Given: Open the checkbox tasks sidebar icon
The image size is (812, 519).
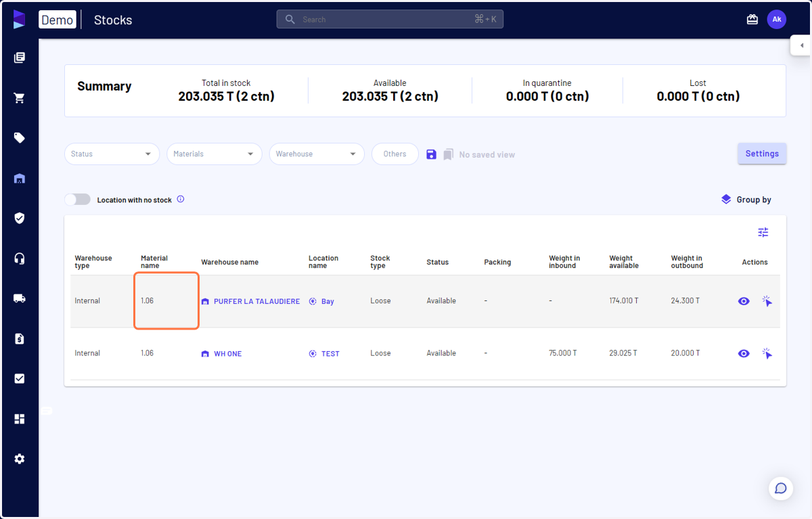Looking at the screenshot, I should 20,378.
